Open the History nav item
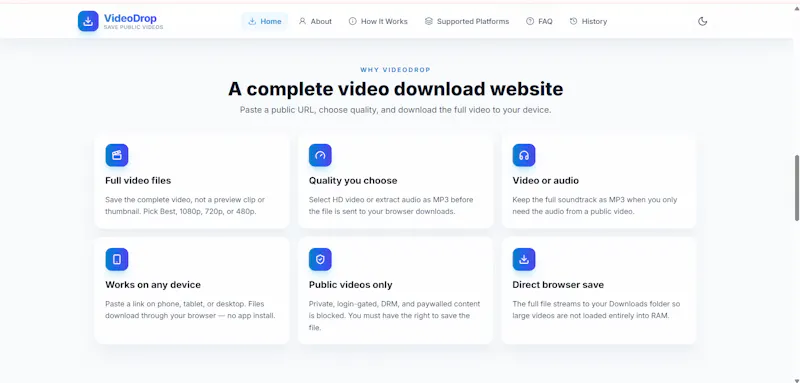The image size is (800, 383). 588,21
